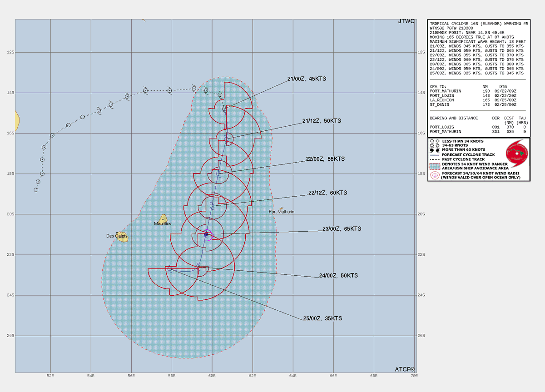Viewport: 545px width, 392px height.
Task: Click the '25/00Z, 35KTS' forecast label
Action: 322,318
